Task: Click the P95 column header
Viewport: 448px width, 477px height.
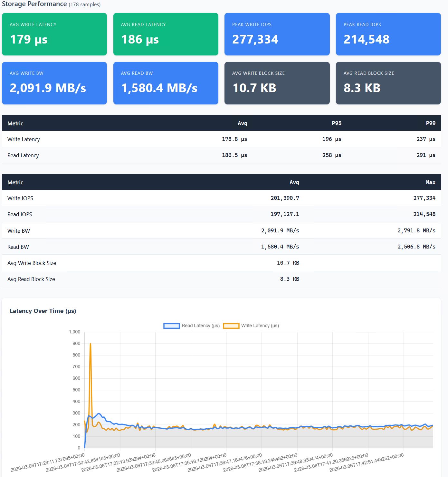Action: click(x=336, y=123)
